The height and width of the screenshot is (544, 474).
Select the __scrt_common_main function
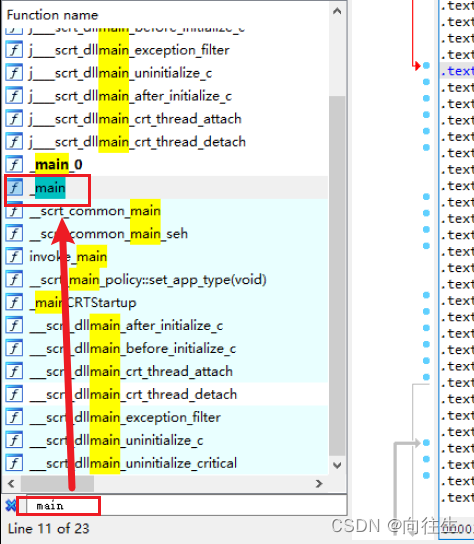(x=95, y=211)
